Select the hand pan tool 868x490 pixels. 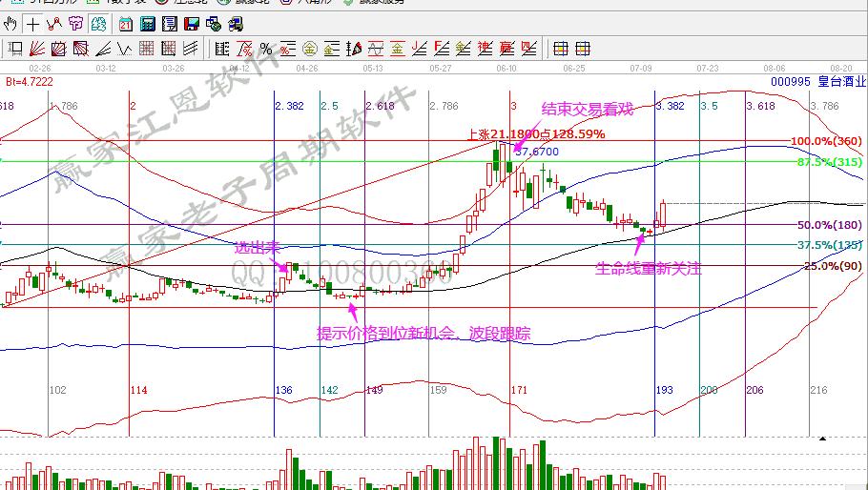click(10, 24)
